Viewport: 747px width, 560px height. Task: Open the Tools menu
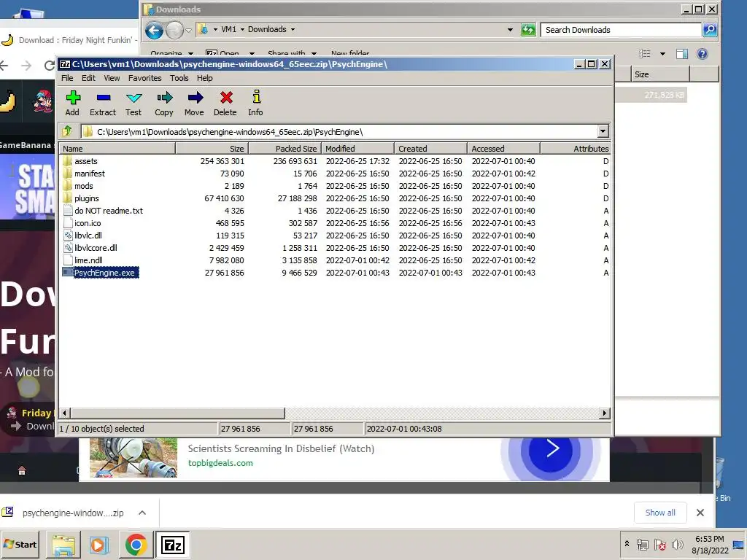click(179, 78)
